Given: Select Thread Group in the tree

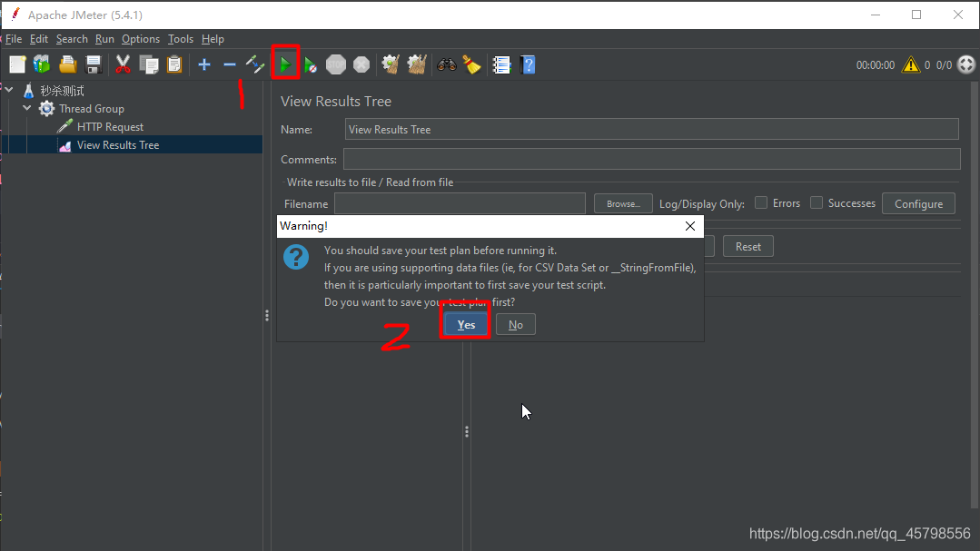Looking at the screenshot, I should click(91, 109).
